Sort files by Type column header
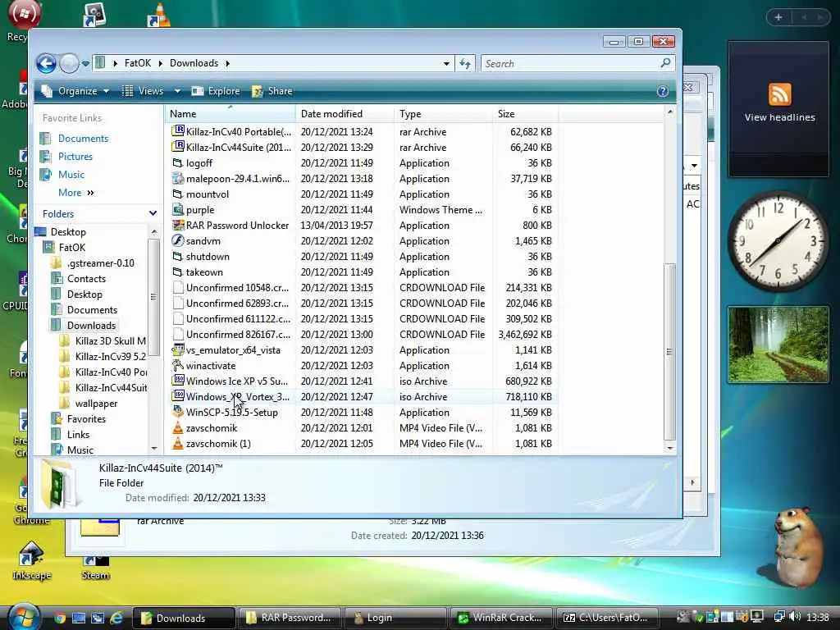This screenshot has width=840, height=630. (x=443, y=113)
